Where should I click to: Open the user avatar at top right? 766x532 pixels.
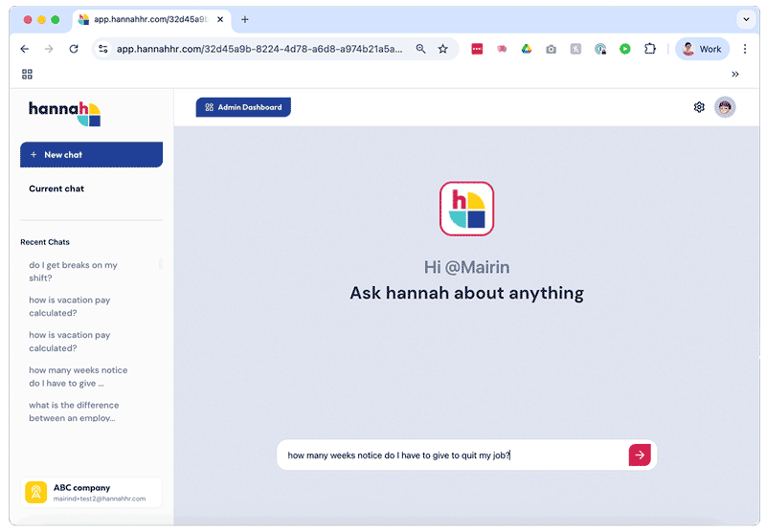[725, 107]
